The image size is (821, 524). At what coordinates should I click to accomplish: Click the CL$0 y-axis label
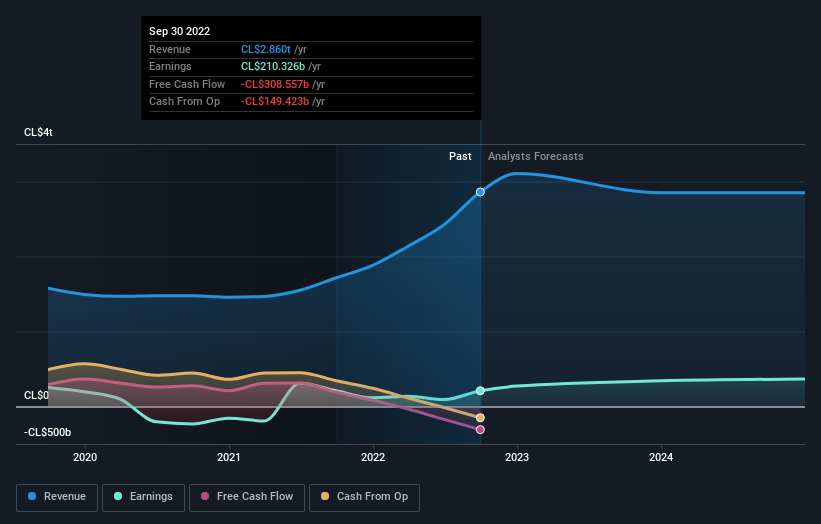36,395
